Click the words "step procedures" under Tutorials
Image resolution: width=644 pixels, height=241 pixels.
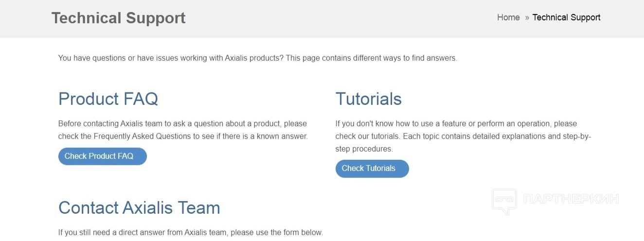pos(364,149)
